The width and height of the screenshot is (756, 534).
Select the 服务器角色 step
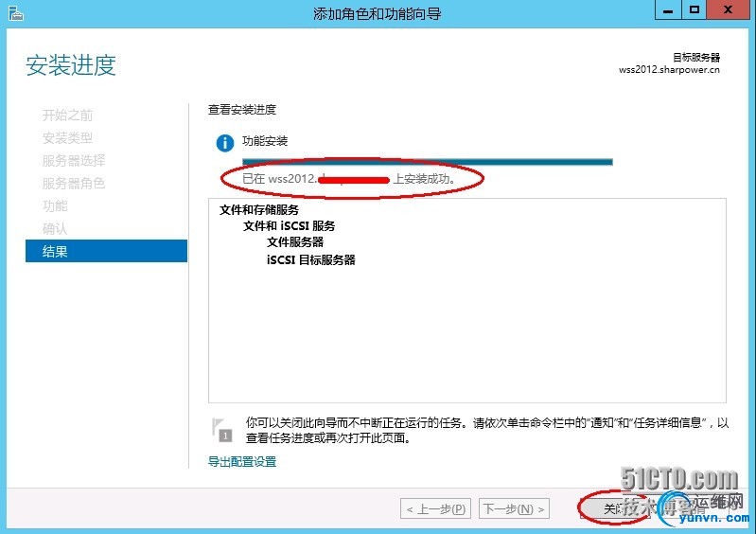pyautogui.click(x=74, y=184)
